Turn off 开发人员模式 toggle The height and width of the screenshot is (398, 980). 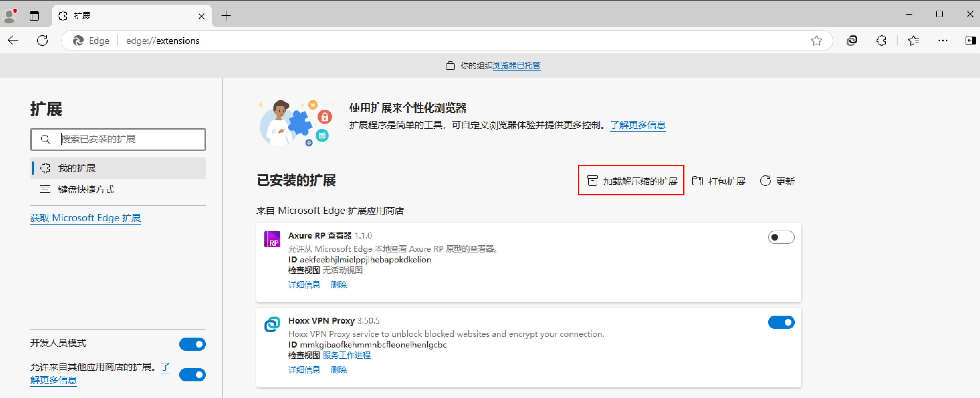pos(192,344)
